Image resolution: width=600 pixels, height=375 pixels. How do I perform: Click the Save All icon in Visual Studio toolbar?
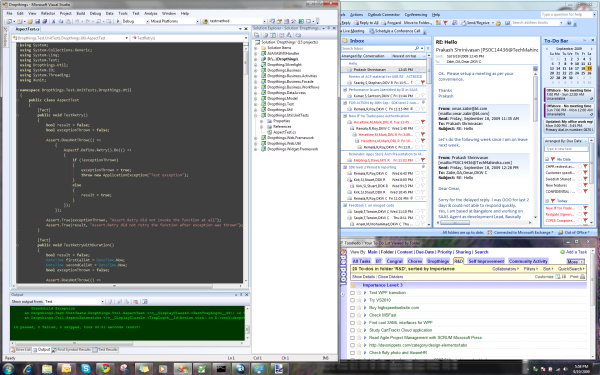click(x=44, y=21)
